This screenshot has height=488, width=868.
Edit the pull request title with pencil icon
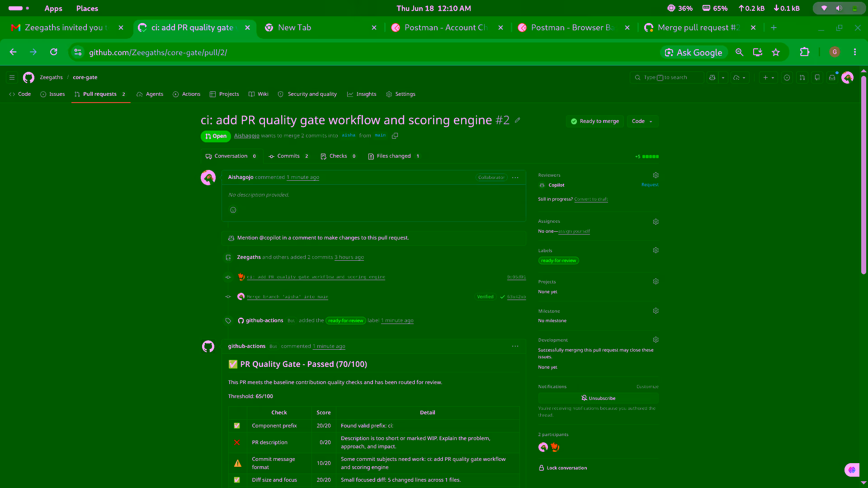coord(518,120)
